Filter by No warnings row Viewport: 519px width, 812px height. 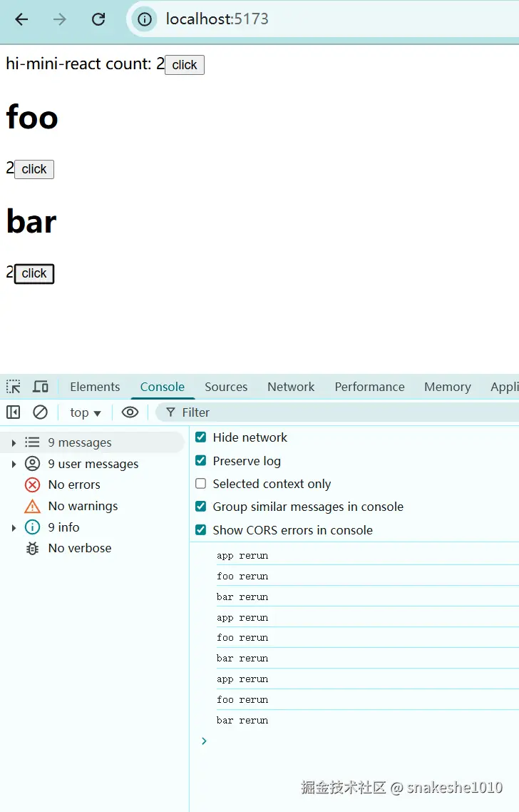[x=93, y=506]
